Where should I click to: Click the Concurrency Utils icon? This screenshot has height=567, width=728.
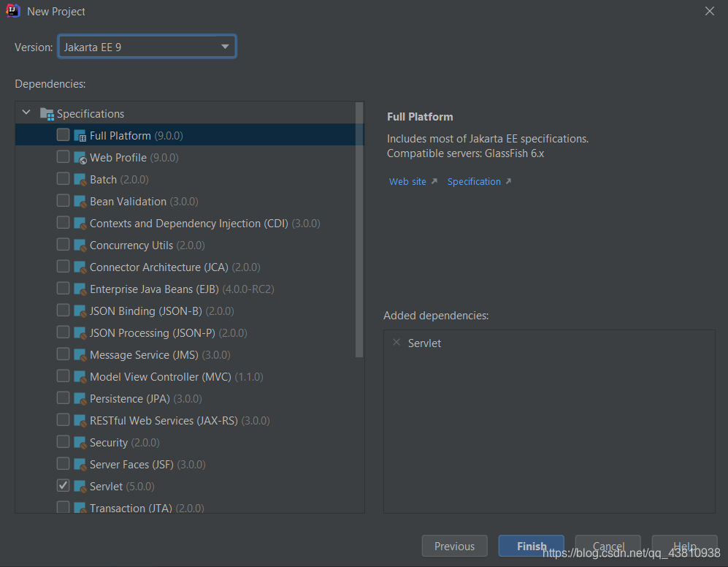point(80,246)
